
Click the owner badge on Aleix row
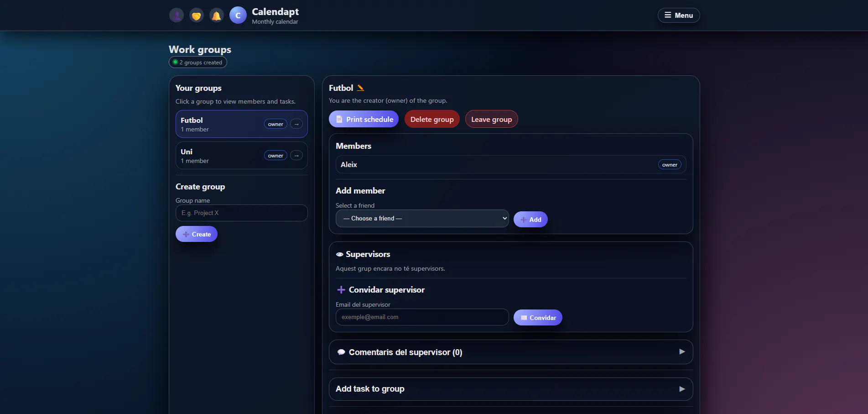[670, 165]
